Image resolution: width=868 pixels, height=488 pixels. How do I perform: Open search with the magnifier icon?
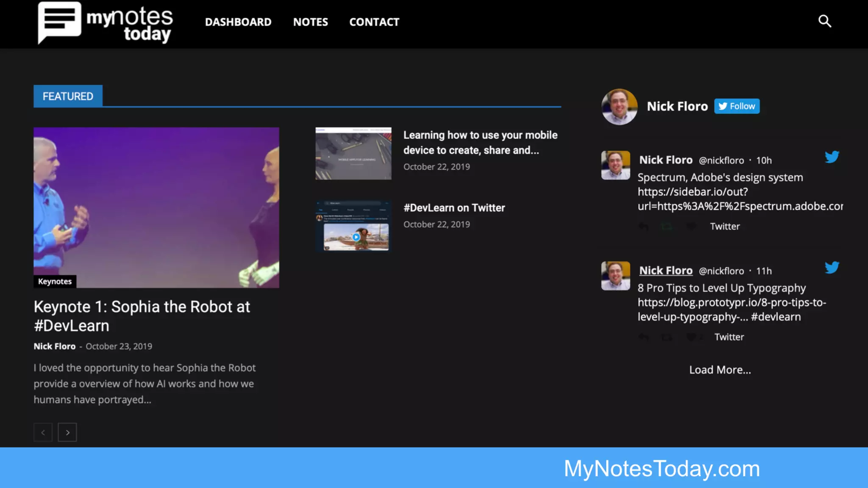click(x=824, y=21)
